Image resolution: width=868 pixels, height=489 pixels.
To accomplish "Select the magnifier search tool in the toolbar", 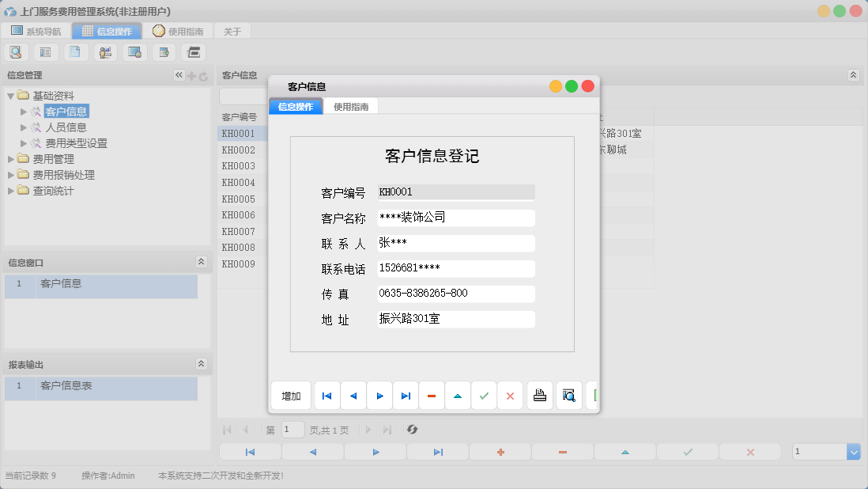I will pyautogui.click(x=16, y=51).
